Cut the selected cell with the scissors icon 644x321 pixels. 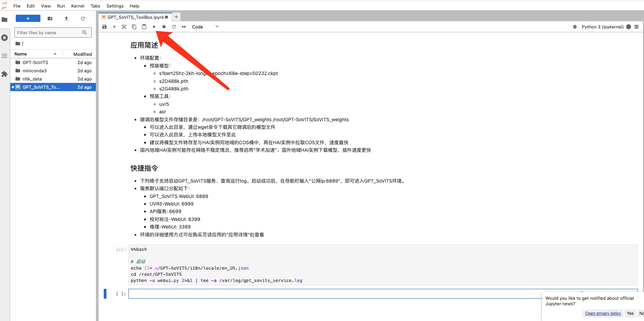pyautogui.click(x=124, y=27)
